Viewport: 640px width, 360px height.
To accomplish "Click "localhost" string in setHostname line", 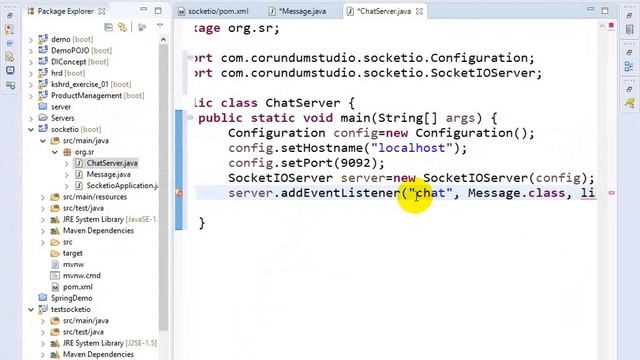I will tap(412, 148).
